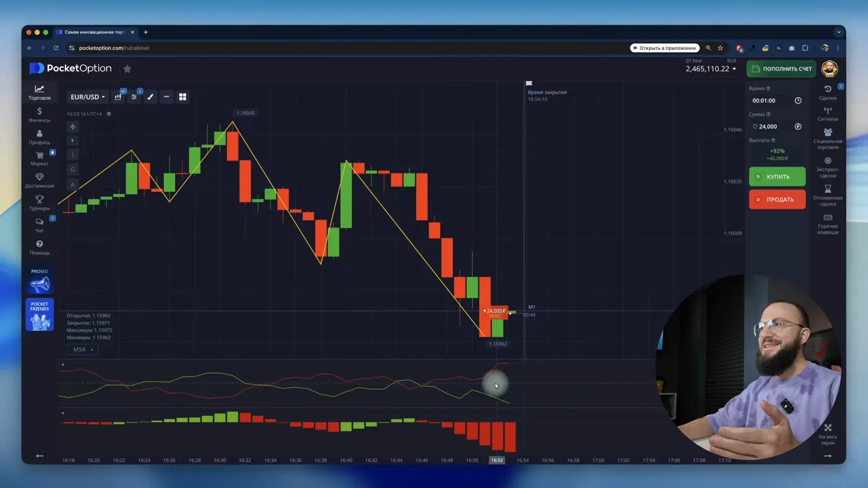Expand the drawing tools arrow on chart
Image resolution: width=868 pixels, height=488 pixels.
click(x=73, y=140)
